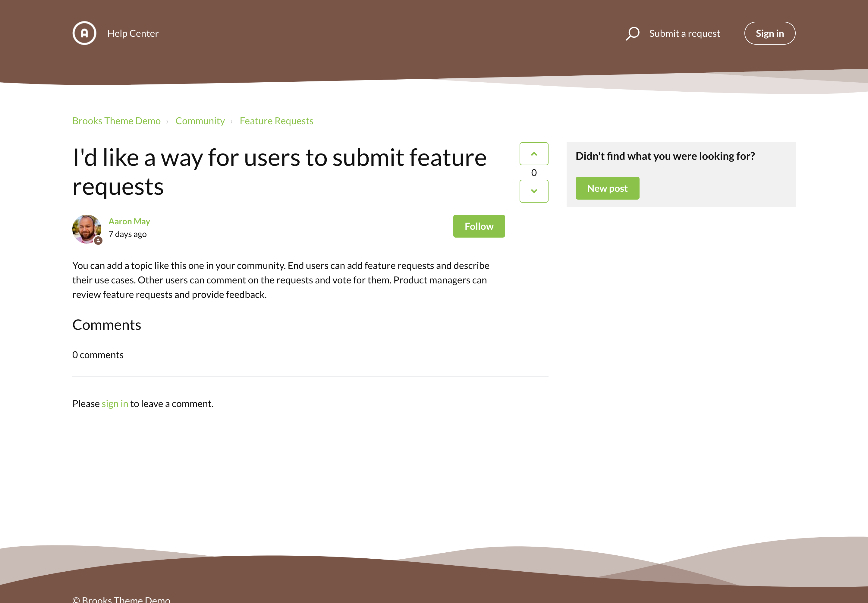868x603 pixels.
Task: Select the Community breadcrumb link
Action: [200, 121]
